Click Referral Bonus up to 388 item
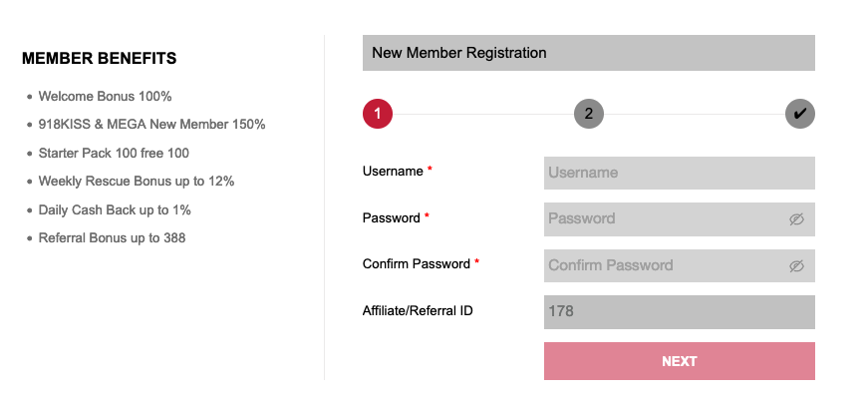Screen dimensions: 868x406 pos(112,238)
